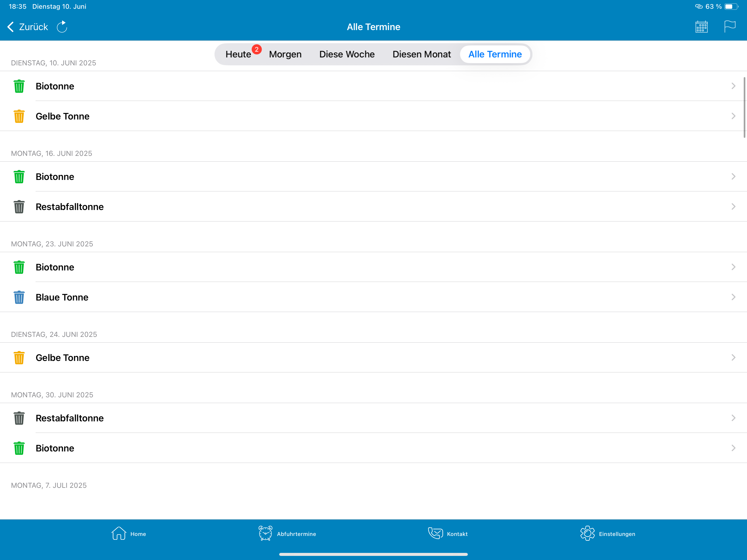
Task: Open the Blaue Tonne entry
Action: [373, 297]
